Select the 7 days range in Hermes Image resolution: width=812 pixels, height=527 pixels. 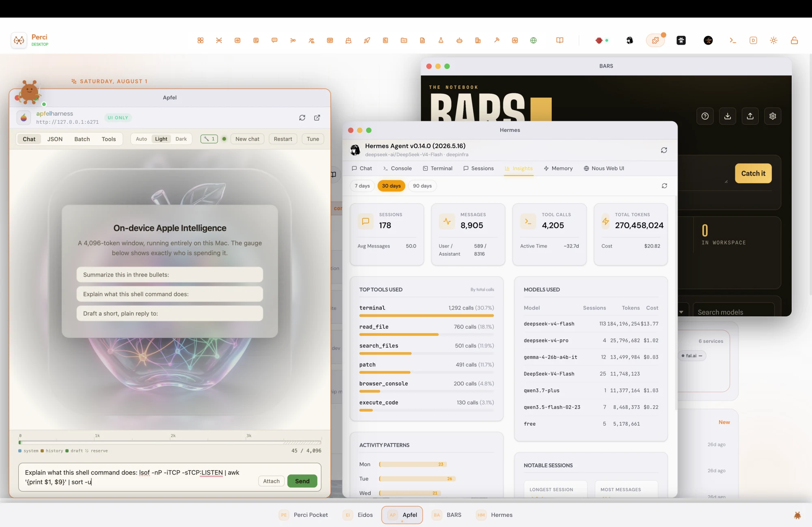pos(362,186)
